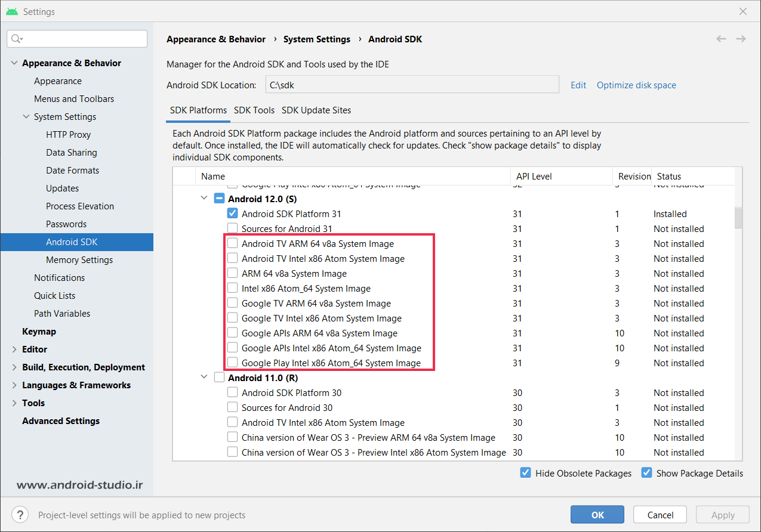Click Appearance & Behavior in the breadcrumb
Viewport: 761px width, 532px height.
216,39
